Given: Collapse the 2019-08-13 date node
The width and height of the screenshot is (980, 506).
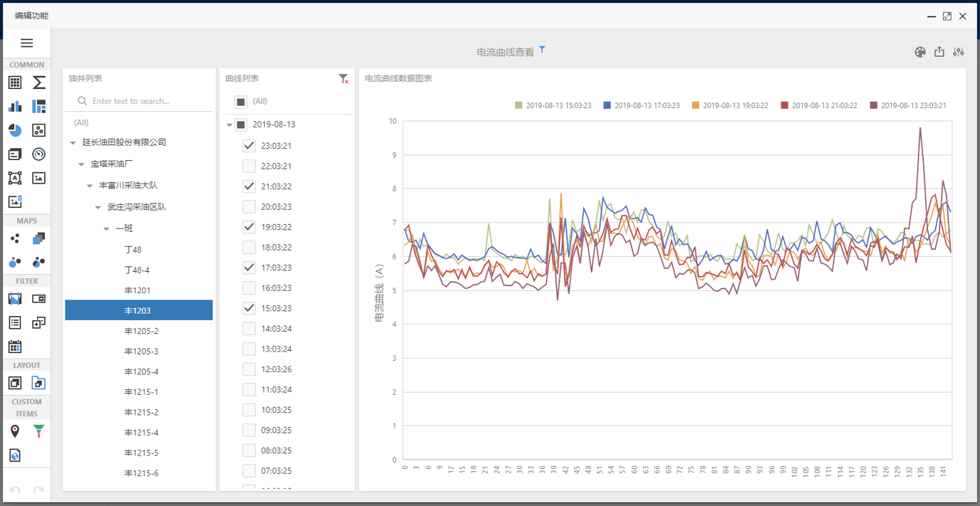Looking at the screenshot, I should point(229,125).
